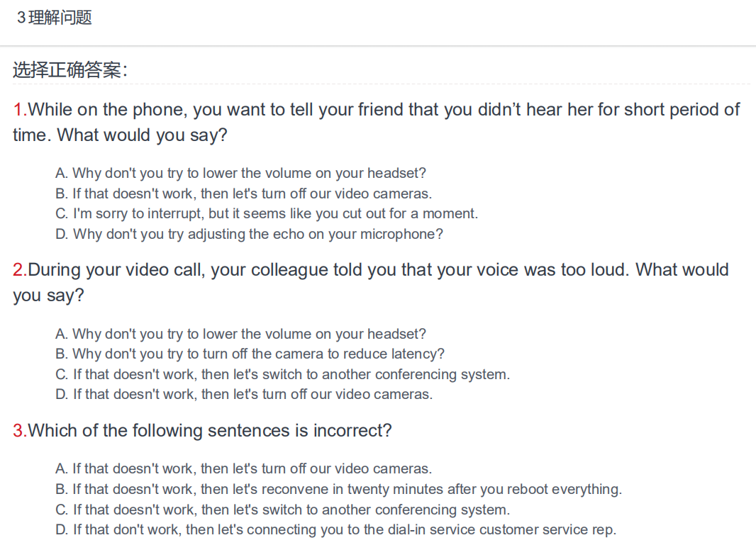Select 'adjusting the echo on your microphone' option
Screen dimensions: 756x545
click(249, 234)
